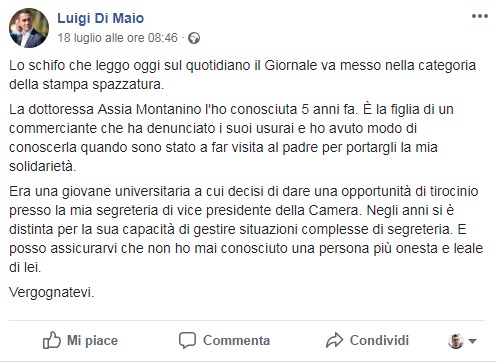Click the word "solidarietà" in the post
This screenshot has width=497, height=362.
click(x=42, y=166)
